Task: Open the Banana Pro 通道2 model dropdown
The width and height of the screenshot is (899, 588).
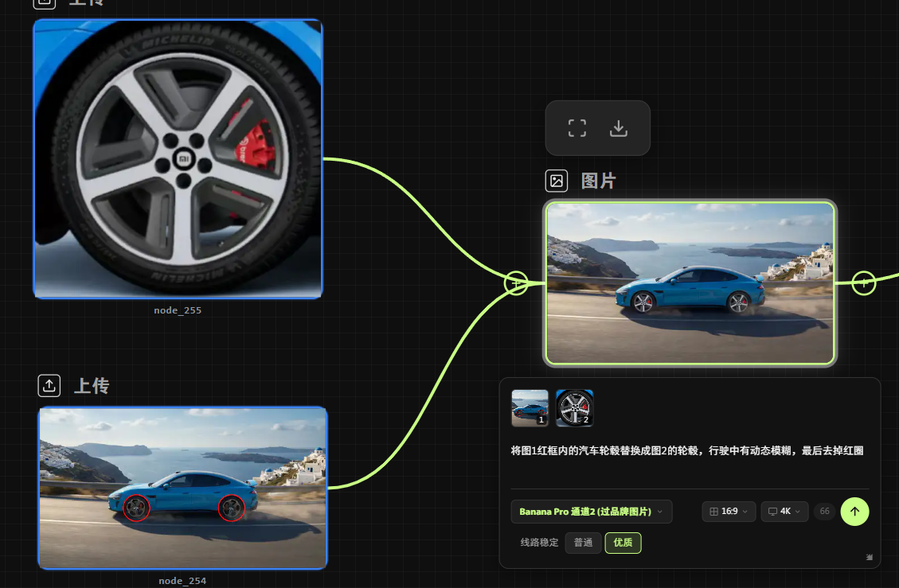Action: [592, 512]
